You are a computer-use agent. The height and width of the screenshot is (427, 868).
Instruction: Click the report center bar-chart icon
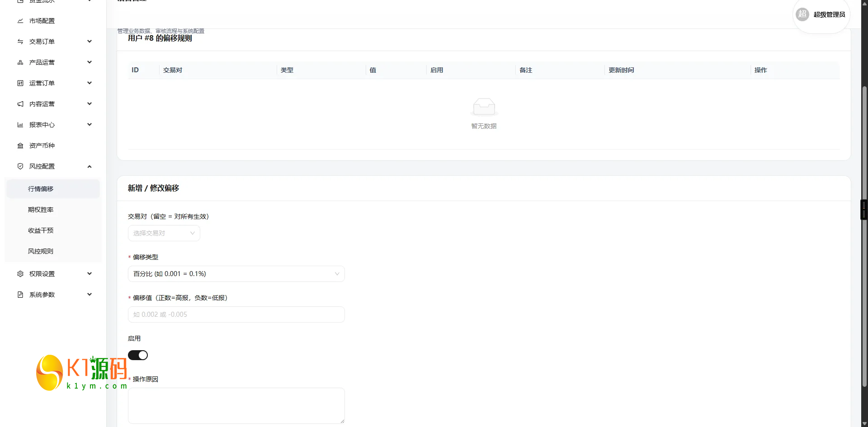(x=20, y=125)
